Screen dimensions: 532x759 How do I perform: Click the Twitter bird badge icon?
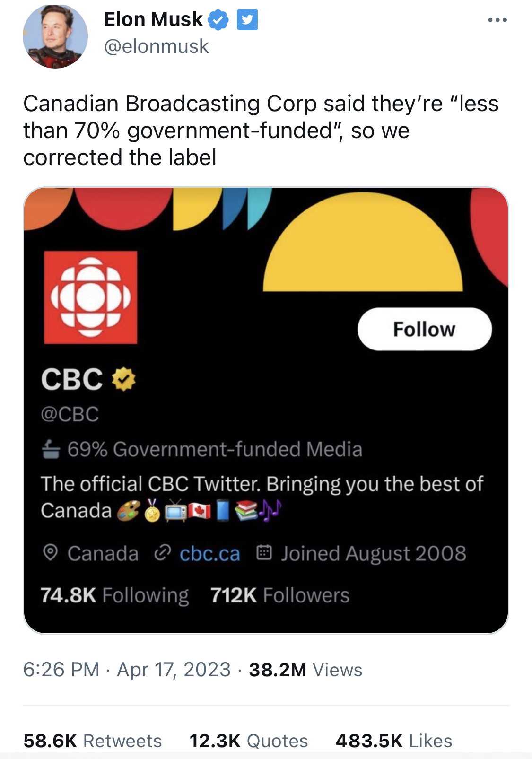[x=247, y=20]
